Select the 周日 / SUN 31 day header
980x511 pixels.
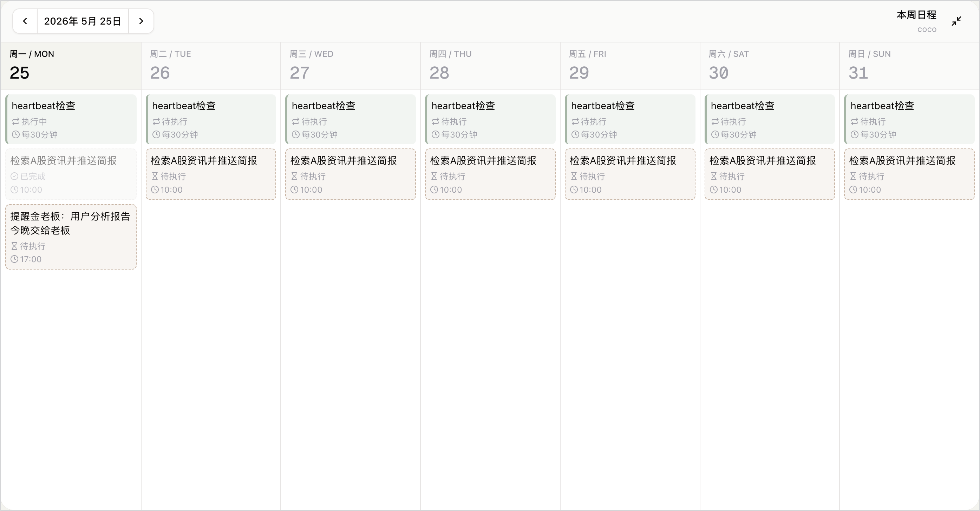coord(909,66)
